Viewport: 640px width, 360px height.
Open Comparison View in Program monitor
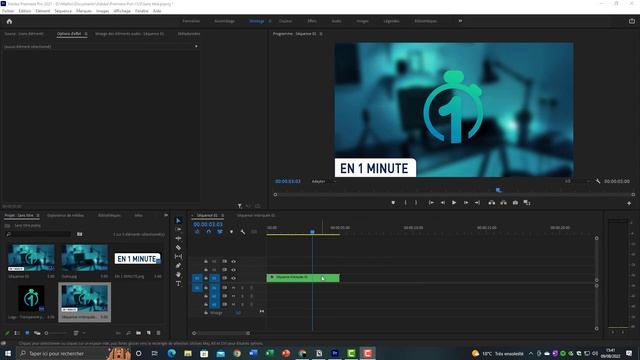click(x=527, y=202)
